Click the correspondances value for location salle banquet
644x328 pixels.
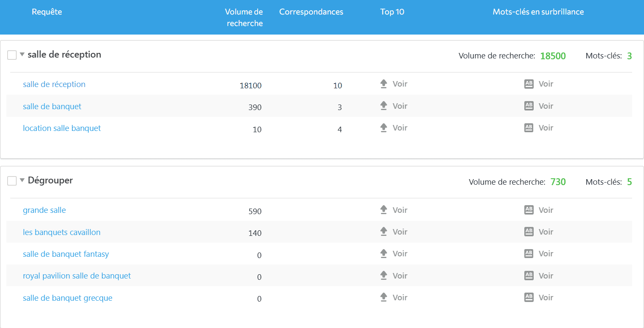(339, 129)
